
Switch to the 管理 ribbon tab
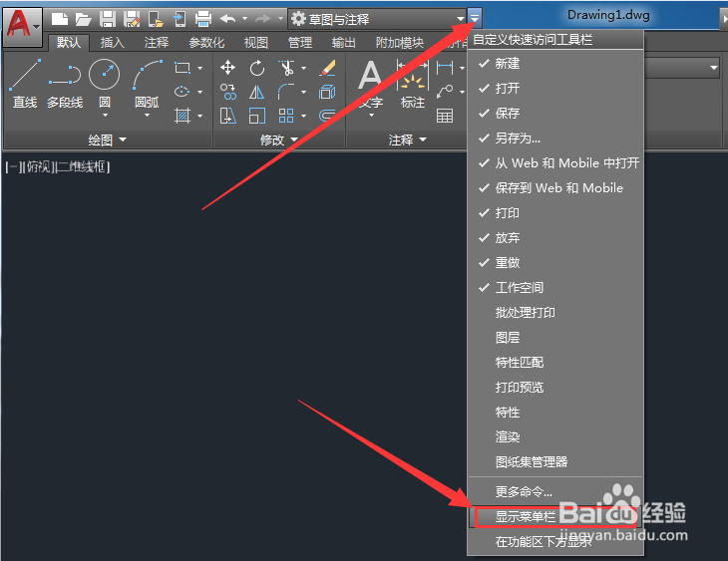click(x=300, y=43)
